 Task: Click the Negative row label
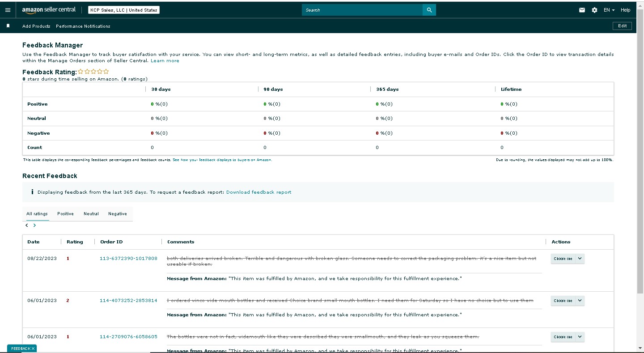click(x=38, y=133)
